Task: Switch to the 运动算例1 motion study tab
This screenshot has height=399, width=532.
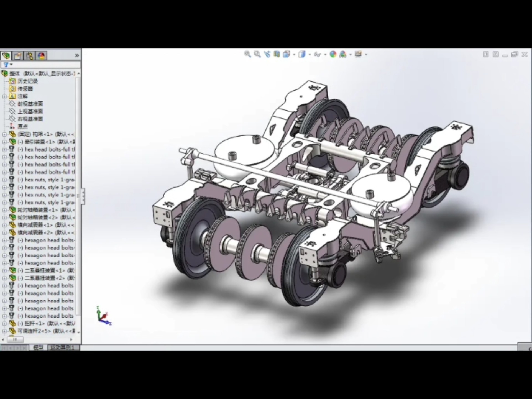Action: [63, 347]
